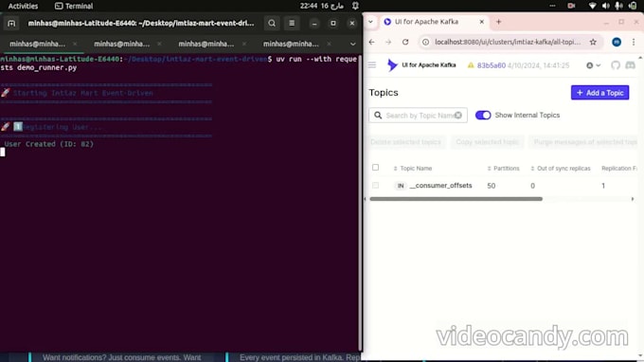Viewport: 644px width, 362px height.
Task: Reload the Kafka UI page
Action: coord(405,42)
